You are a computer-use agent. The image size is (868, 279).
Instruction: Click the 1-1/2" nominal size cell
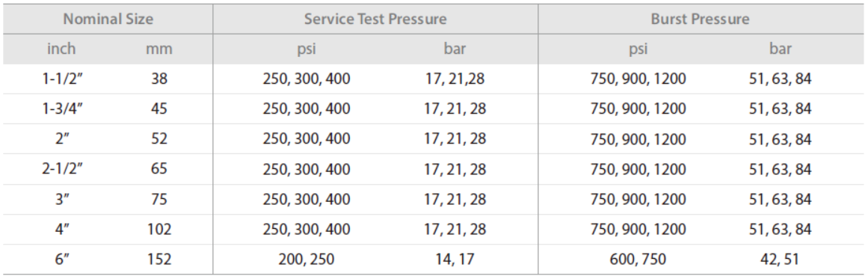pos(63,79)
